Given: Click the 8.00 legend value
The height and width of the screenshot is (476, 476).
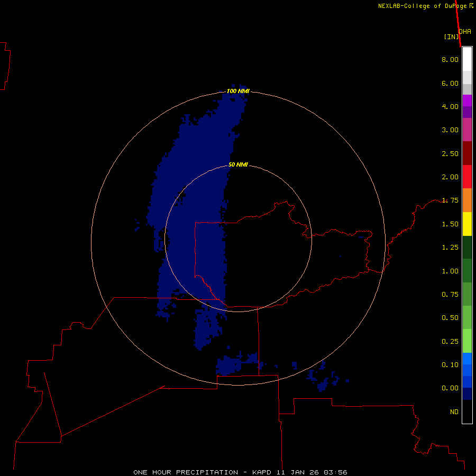Looking at the screenshot, I should (450, 59).
